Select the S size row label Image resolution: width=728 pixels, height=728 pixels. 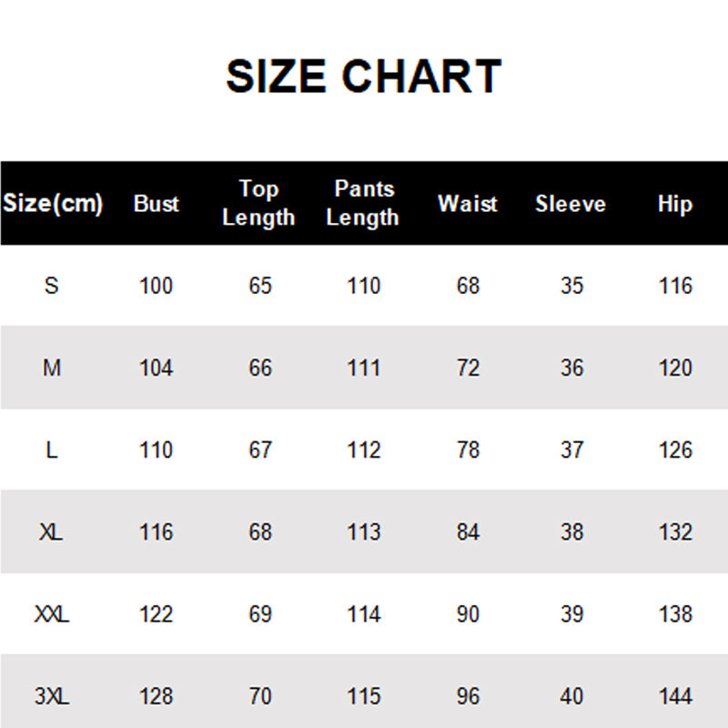pos(52,286)
